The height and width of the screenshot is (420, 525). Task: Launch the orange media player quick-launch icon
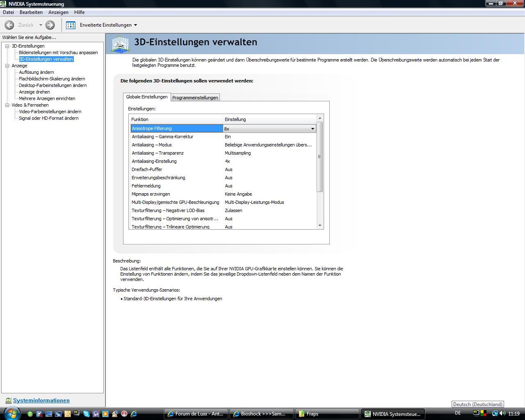point(105,414)
